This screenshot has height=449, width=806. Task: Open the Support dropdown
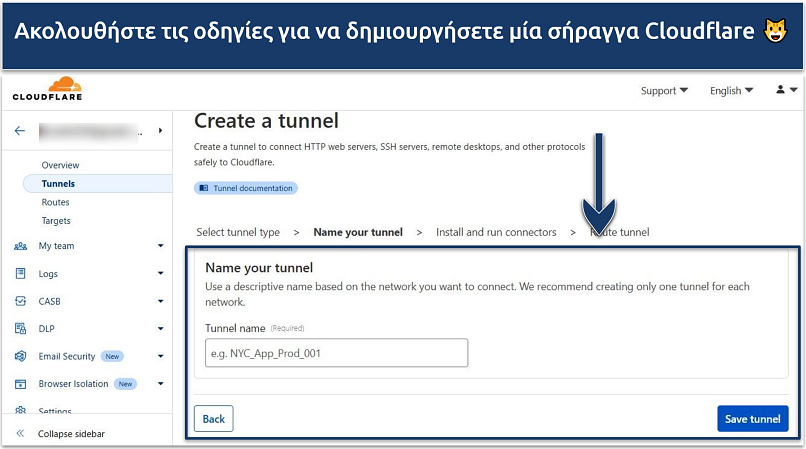click(664, 91)
